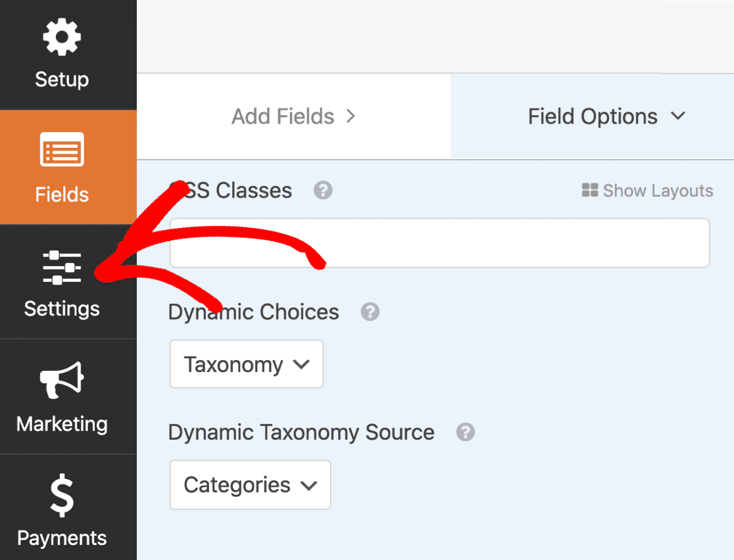
Task: Open the Categories dropdown
Action: [x=250, y=484]
